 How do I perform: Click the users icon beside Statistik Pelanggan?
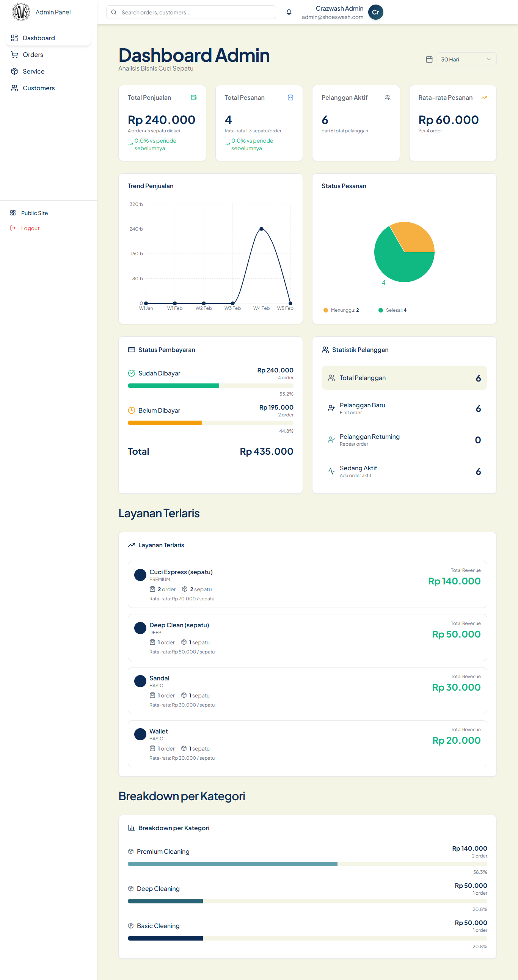325,350
